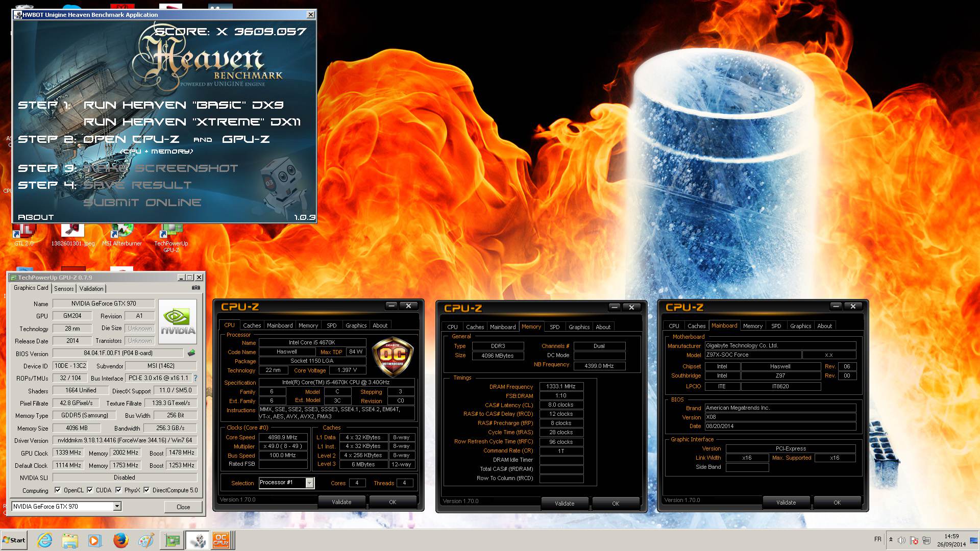The width and height of the screenshot is (980, 551).
Task: Select the Graphics Card tab in GPU-Z
Action: pyautogui.click(x=31, y=288)
